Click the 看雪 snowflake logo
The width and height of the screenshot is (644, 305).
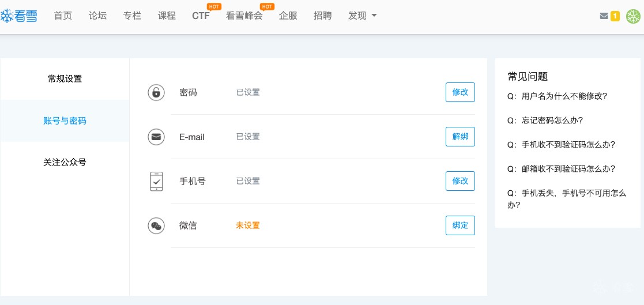19,16
